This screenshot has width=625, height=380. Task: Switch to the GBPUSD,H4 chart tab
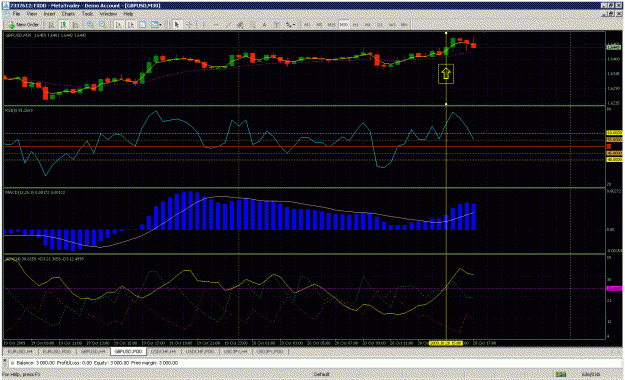point(93,352)
